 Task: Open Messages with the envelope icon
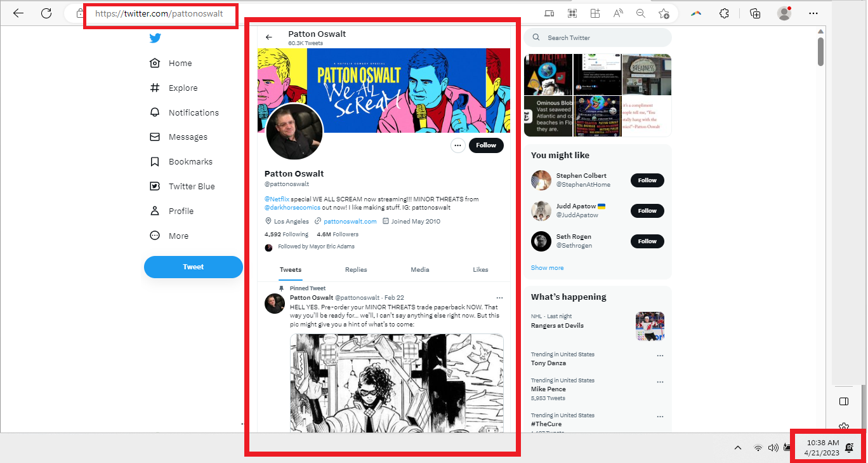(155, 137)
